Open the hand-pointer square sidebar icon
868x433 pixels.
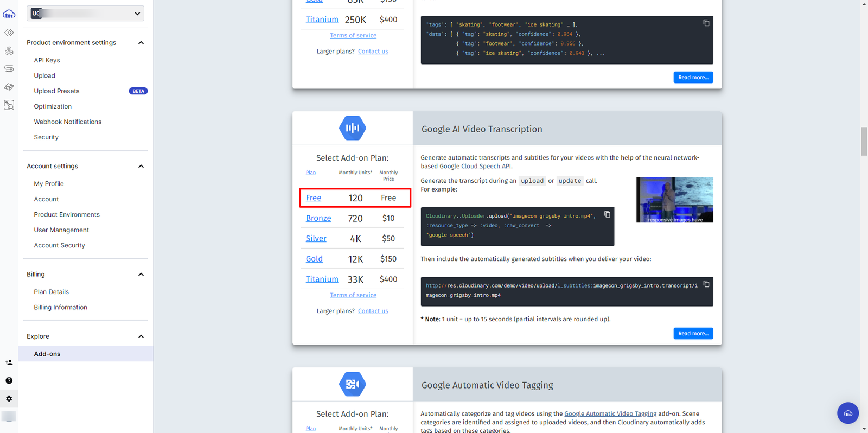pos(9,105)
